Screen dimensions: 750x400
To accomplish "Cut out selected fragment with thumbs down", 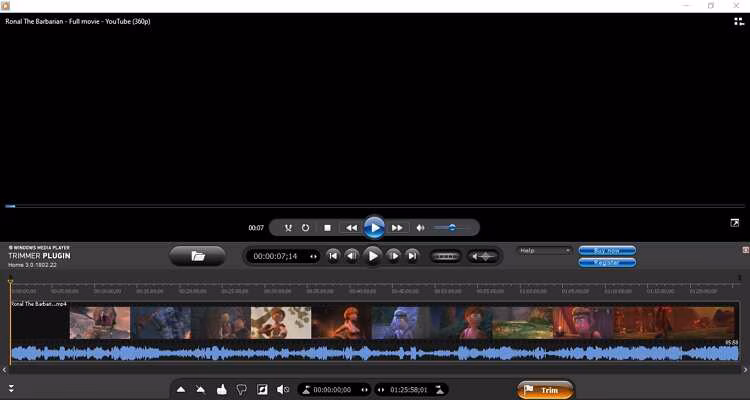I will pos(242,389).
